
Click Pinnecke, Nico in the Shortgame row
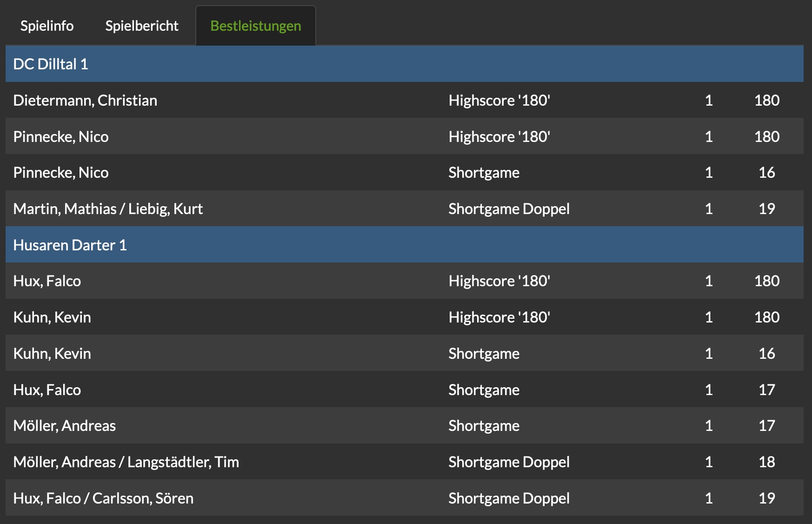(x=61, y=173)
